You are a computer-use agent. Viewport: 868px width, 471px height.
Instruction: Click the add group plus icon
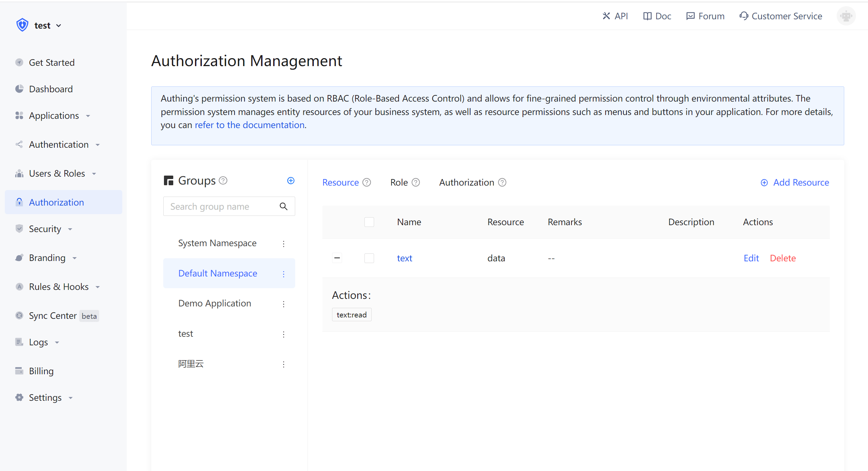coord(291,180)
